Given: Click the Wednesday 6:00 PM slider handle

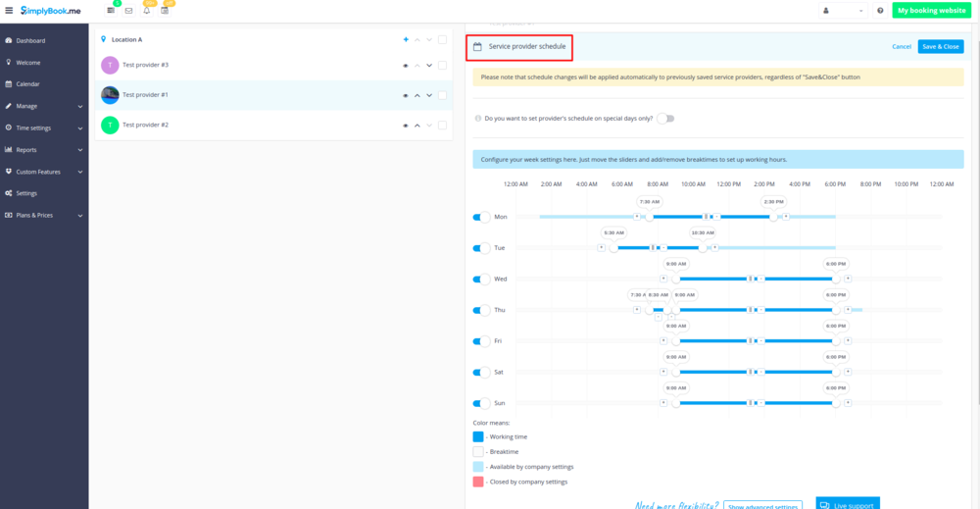Looking at the screenshot, I should pyautogui.click(x=836, y=279).
